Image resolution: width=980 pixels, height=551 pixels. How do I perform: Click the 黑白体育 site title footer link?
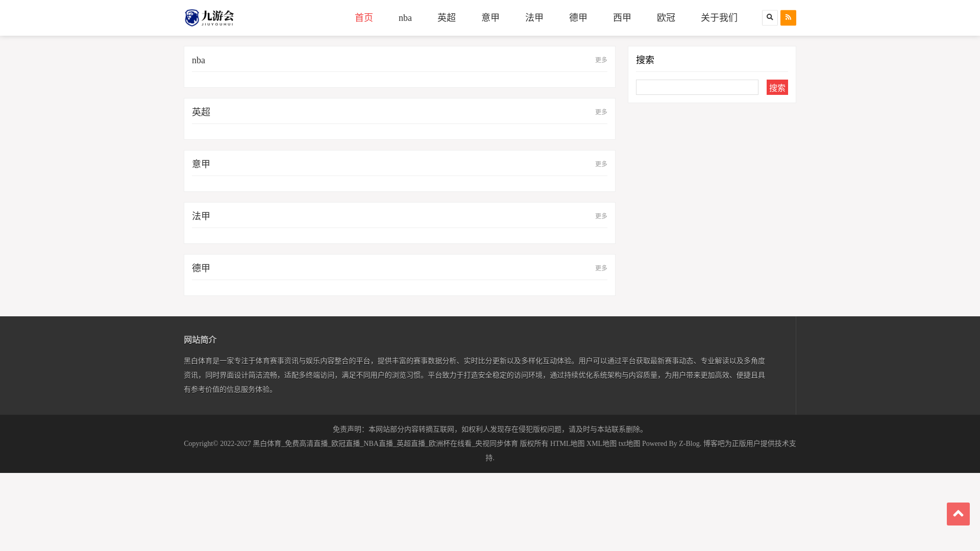click(x=385, y=444)
